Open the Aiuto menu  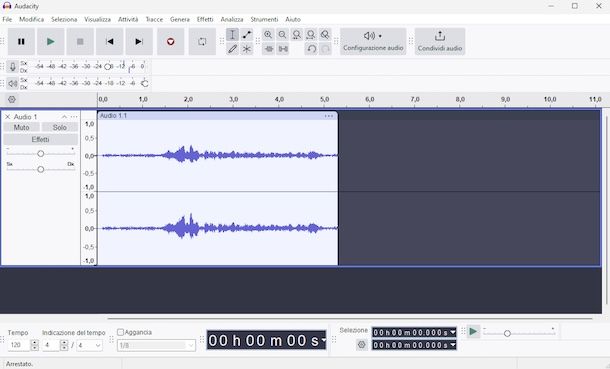pyautogui.click(x=293, y=19)
